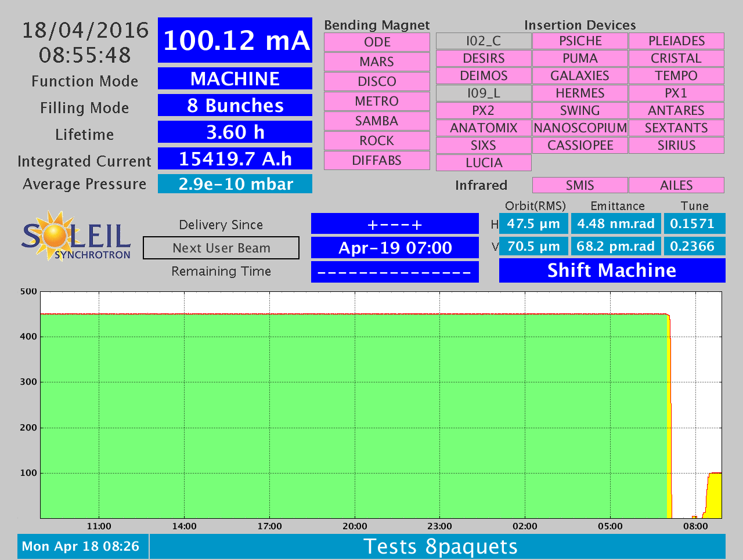Click the TEMPO beamline indicator

tap(676, 76)
